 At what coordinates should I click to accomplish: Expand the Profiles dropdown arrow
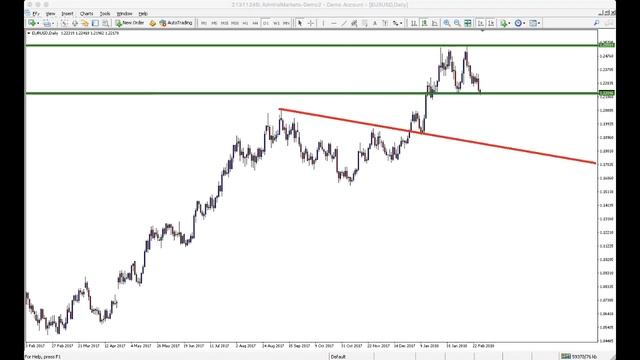point(53,23)
